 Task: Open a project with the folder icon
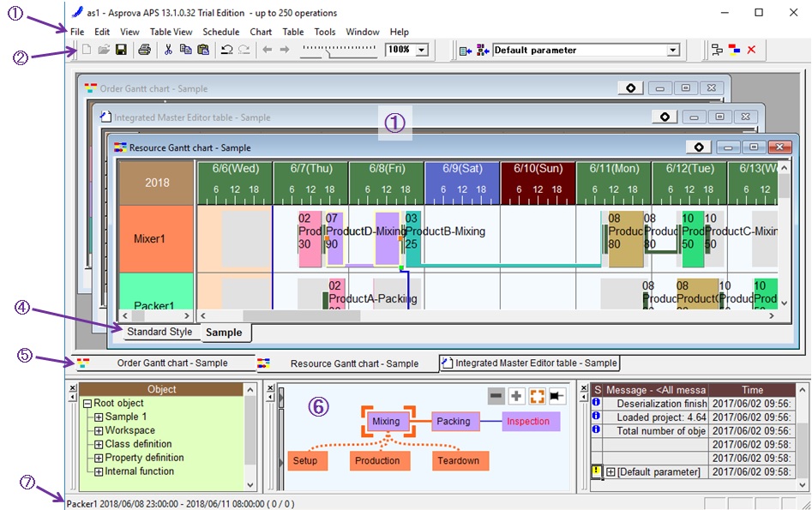pyautogui.click(x=104, y=50)
